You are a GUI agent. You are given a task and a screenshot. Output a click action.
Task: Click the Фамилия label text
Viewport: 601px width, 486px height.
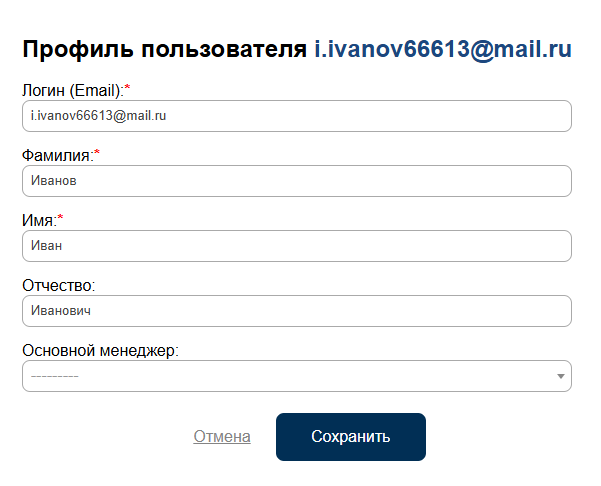[56, 155]
